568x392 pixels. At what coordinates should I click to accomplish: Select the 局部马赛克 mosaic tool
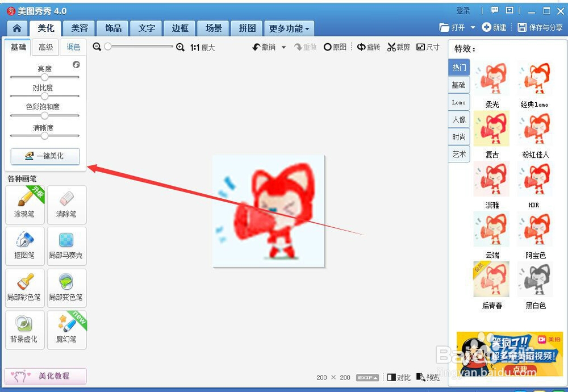[x=66, y=247]
